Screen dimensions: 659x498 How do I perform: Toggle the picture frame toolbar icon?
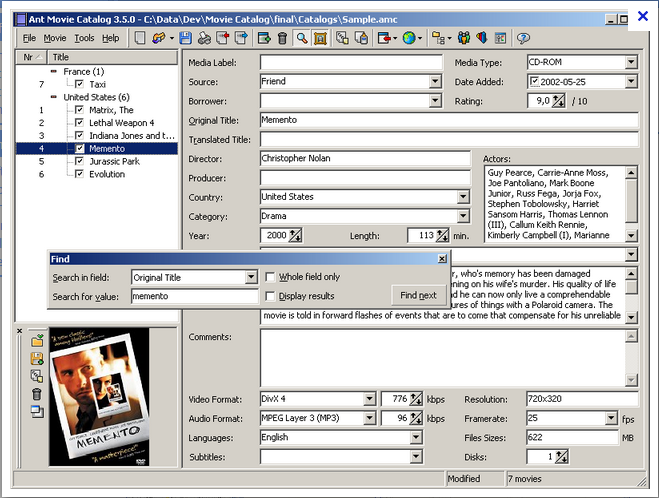click(320, 38)
